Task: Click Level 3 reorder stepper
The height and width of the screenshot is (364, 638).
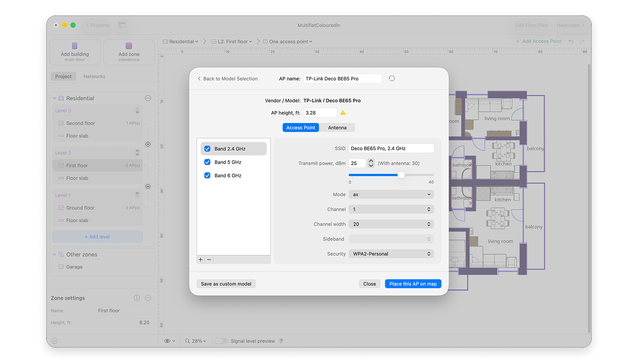Action: tap(137, 111)
